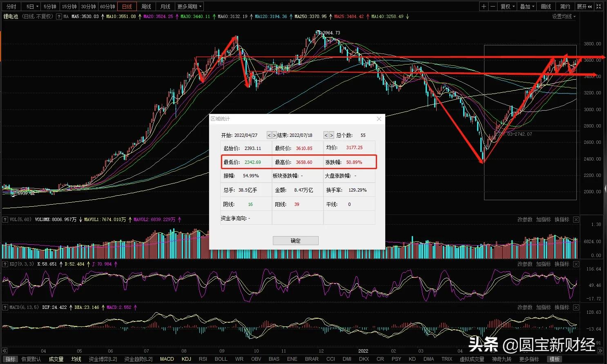The image size is (607, 364).
Task: Close the KDJ indicator panel
Action: 576,264
